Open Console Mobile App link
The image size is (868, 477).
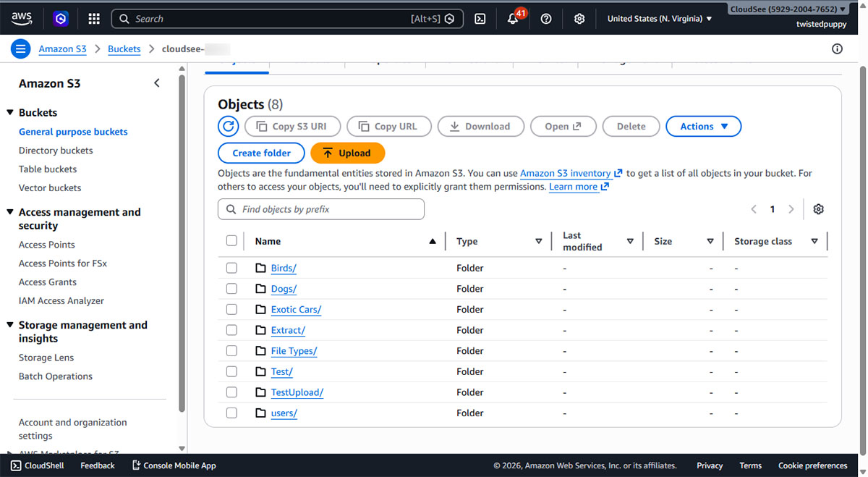[x=174, y=465]
